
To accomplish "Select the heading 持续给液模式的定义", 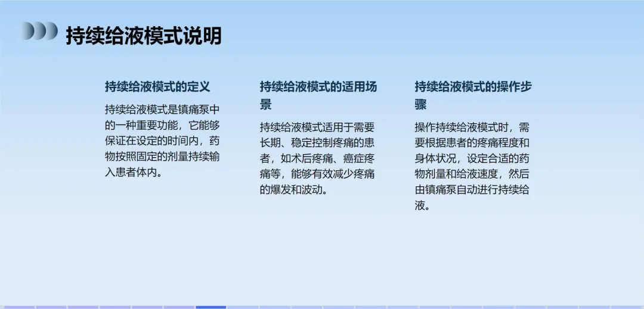I will [157, 87].
